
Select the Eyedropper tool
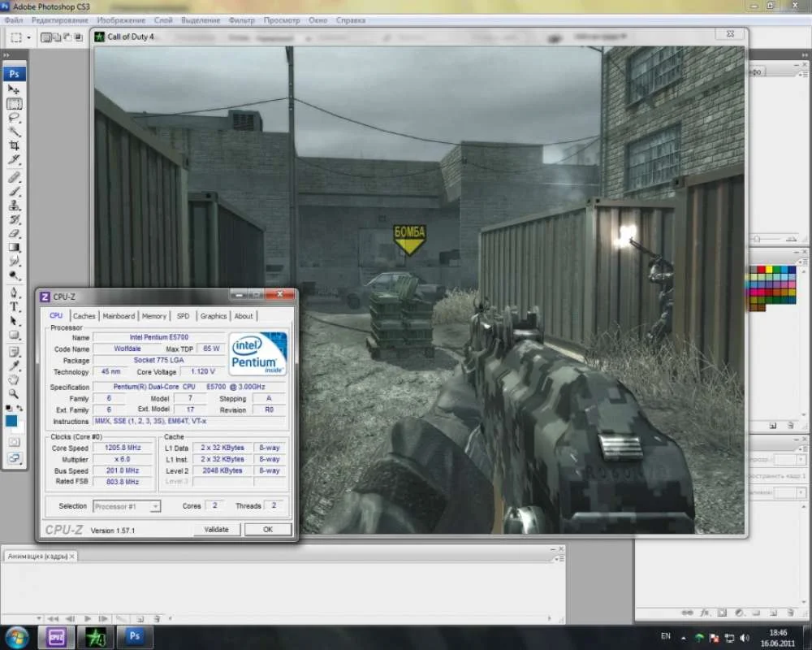(14, 366)
